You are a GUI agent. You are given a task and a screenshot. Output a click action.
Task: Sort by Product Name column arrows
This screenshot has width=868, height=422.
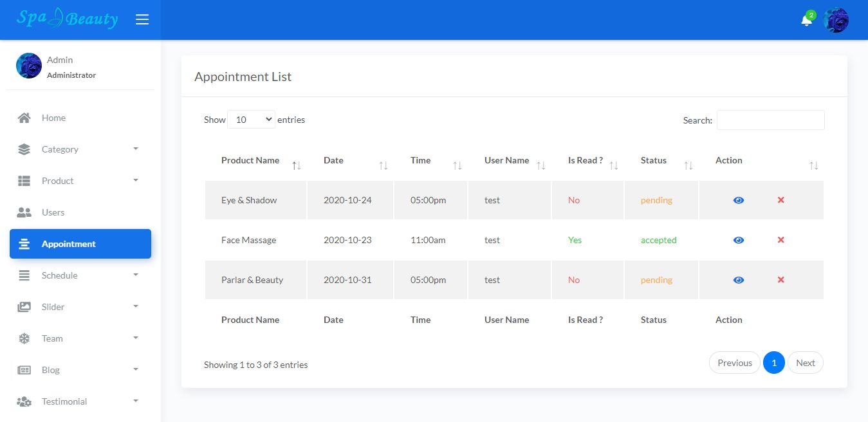(296, 165)
